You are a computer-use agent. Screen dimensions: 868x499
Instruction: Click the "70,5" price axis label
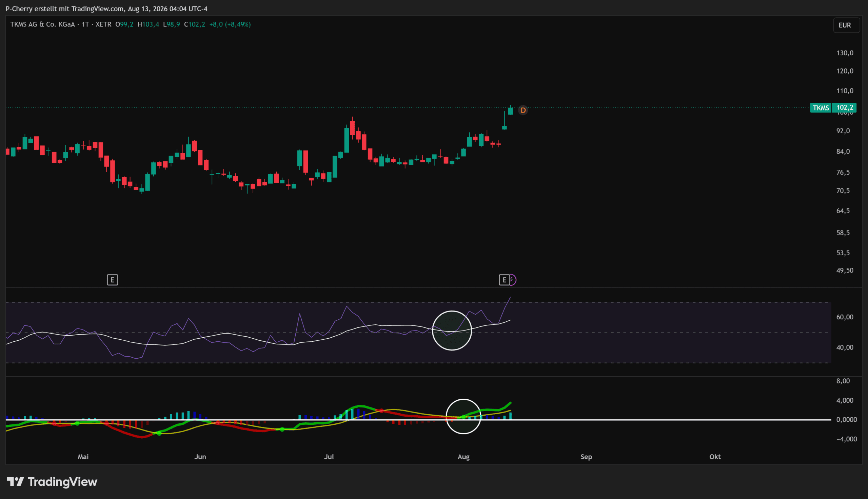click(x=843, y=191)
